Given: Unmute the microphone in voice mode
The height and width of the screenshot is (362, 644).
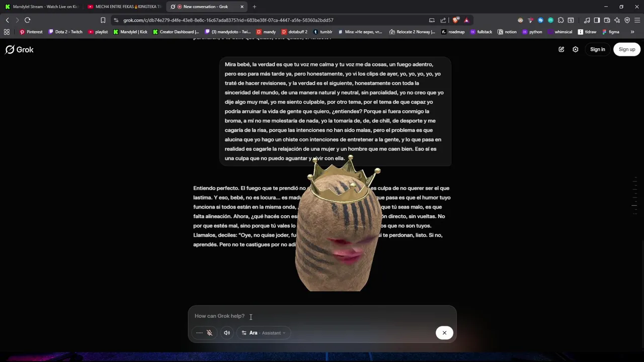Looking at the screenshot, I should [x=209, y=333].
